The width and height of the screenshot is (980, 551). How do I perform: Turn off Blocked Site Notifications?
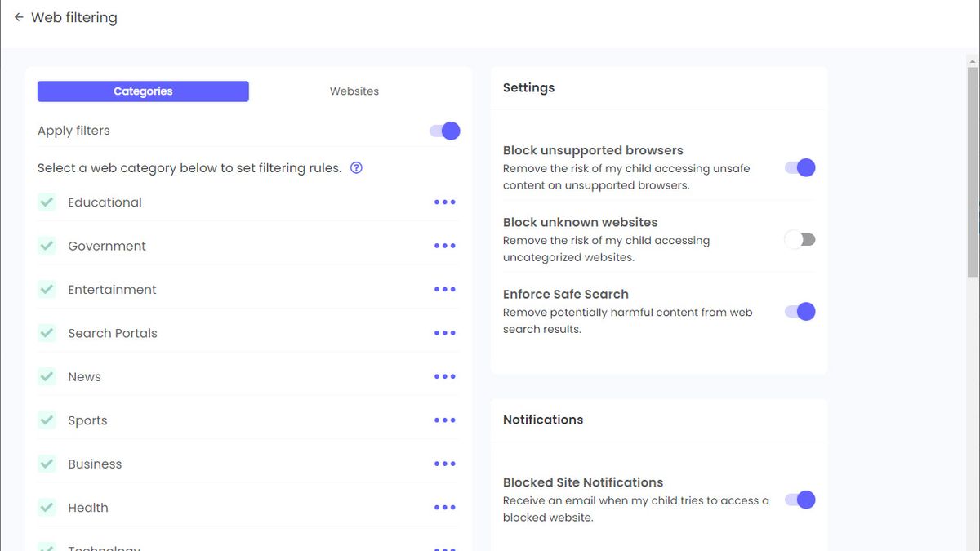click(x=799, y=500)
